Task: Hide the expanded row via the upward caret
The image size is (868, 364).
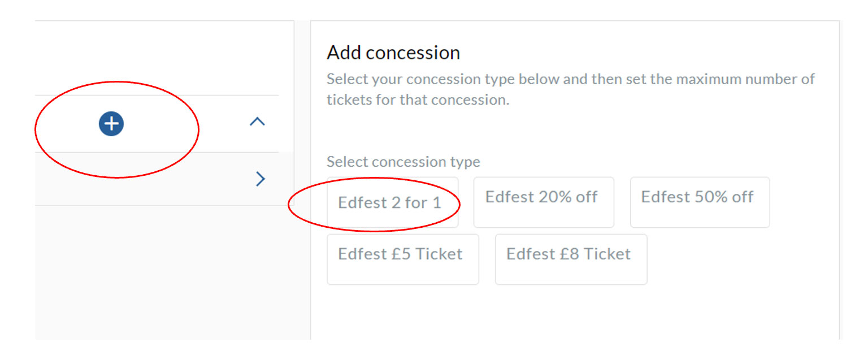Action: 257,122
